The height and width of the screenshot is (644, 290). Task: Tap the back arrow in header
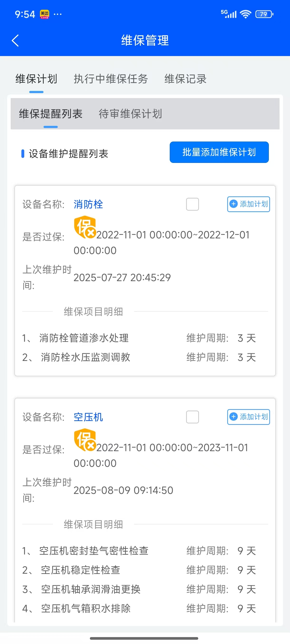click(x=15, y=41)
